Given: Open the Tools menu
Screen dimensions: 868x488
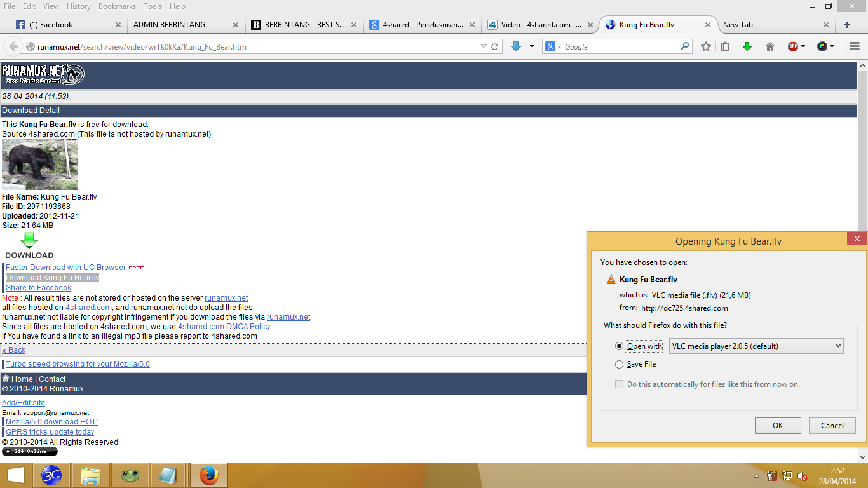Looking at the screenshot, I should coord(153,6).
